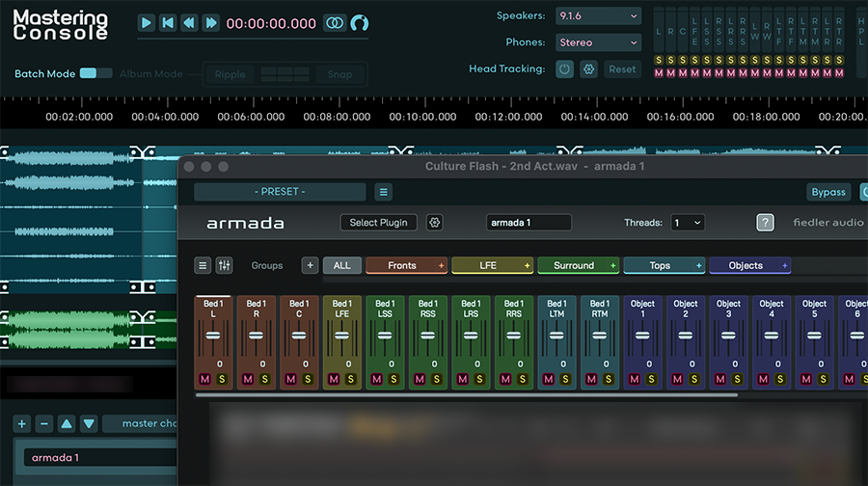
Task: Click the skip-to-start transport button
Action: 168,23
